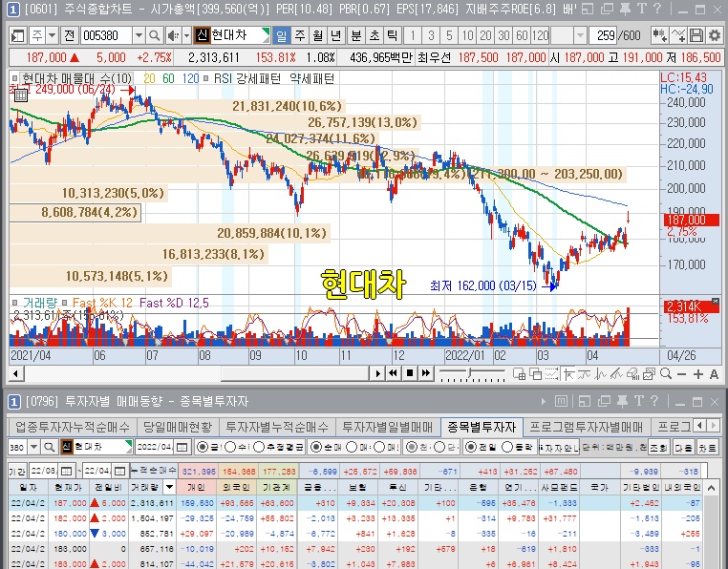Click the pin icon in investor window title

tap(622, 402)
